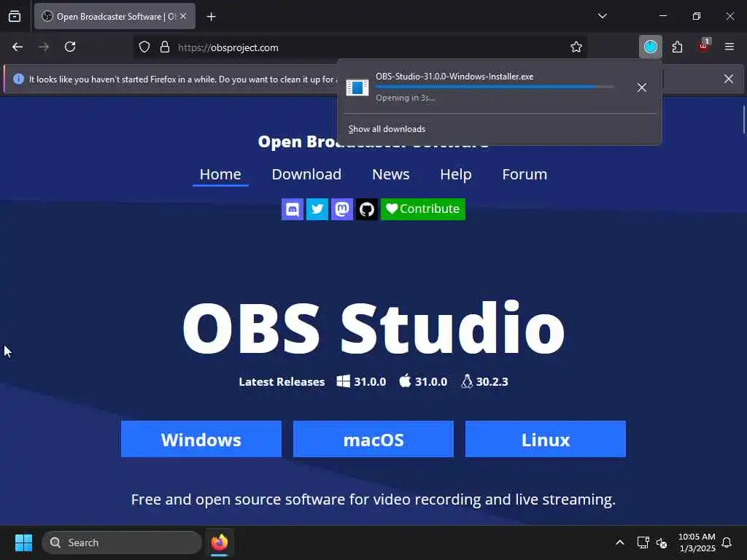747x560 pixels.
Task: Click the padlock site security icon
Action: coord(165,47)
